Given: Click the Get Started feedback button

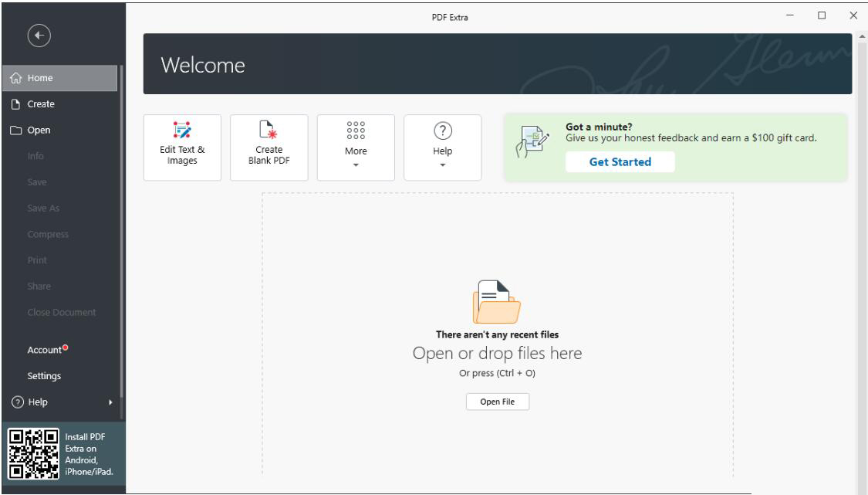Looking at the screenshot, I should [620, 162].
